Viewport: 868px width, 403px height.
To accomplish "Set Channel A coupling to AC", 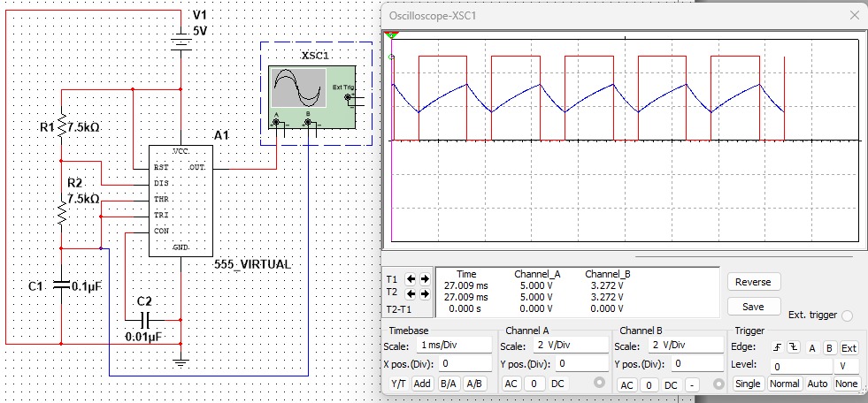I will [511, 384].
